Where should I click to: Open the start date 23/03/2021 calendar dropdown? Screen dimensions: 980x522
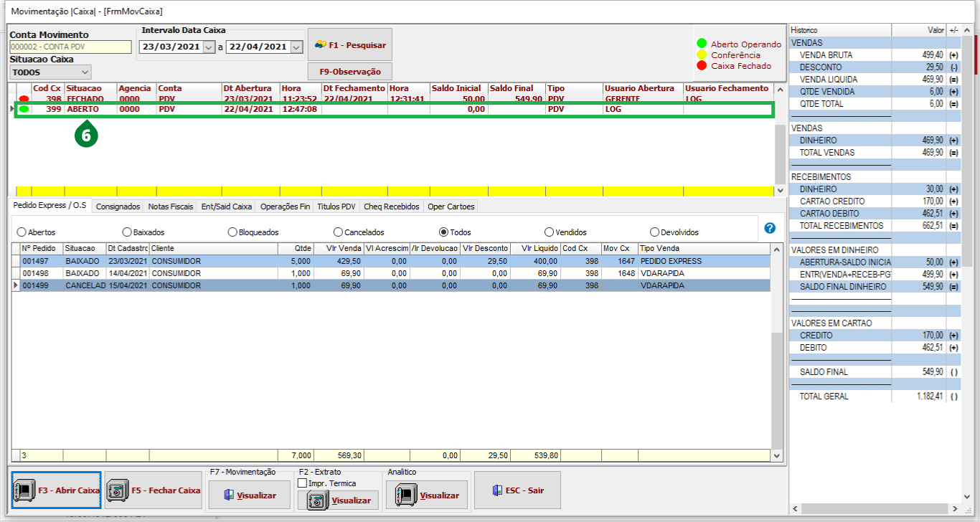(x=209, y=47)
